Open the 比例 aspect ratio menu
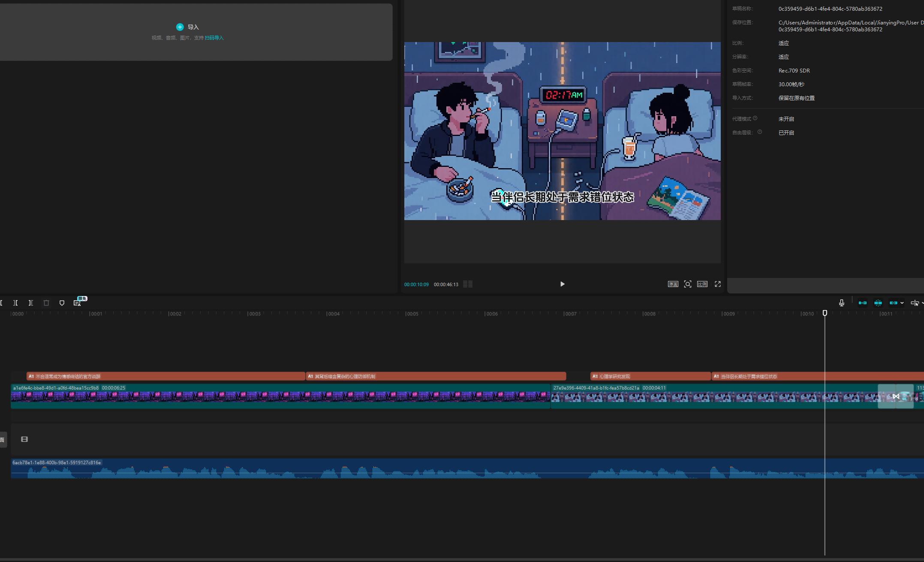The width and height of the screenshot is (924, 562). click(x=702, y=284)
